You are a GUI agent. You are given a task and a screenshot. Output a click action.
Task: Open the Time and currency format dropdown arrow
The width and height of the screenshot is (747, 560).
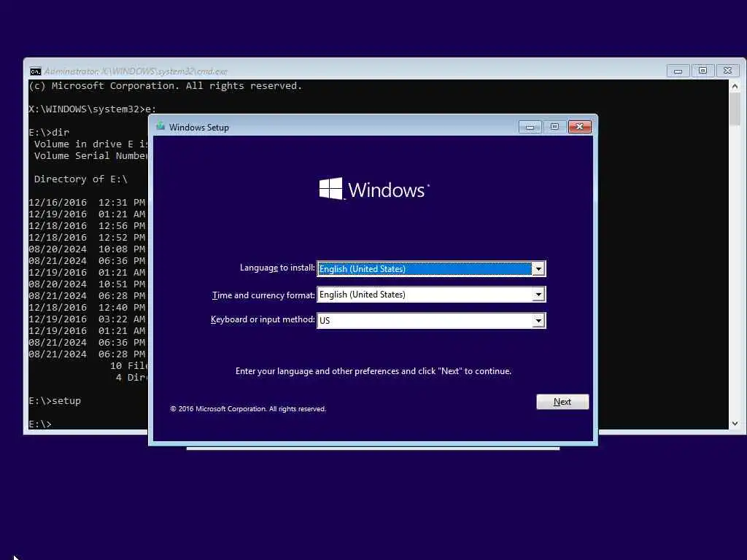pos(538,295)
